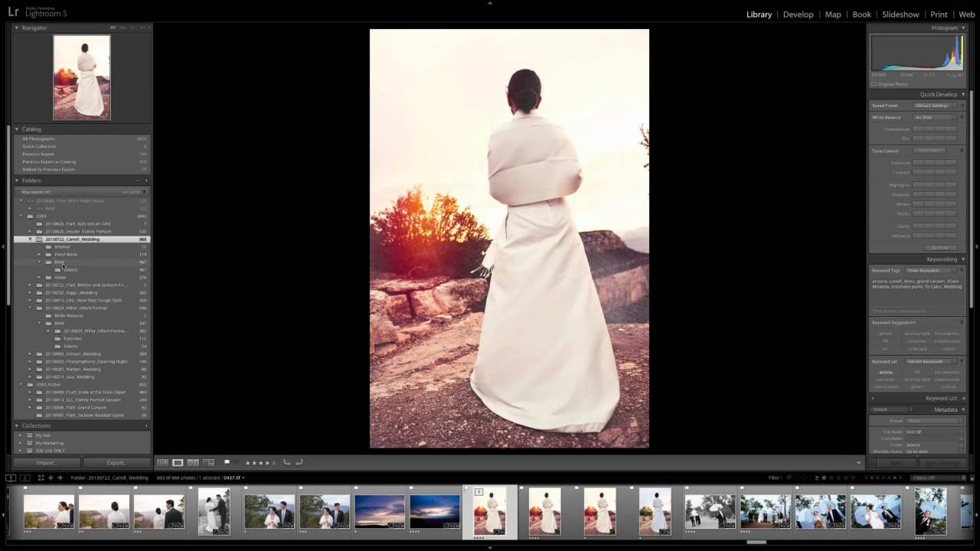Collapse the Navigator panel
The height and width of the screenshot is (551, 980).
pyautogui.click(x=17, y=28)
